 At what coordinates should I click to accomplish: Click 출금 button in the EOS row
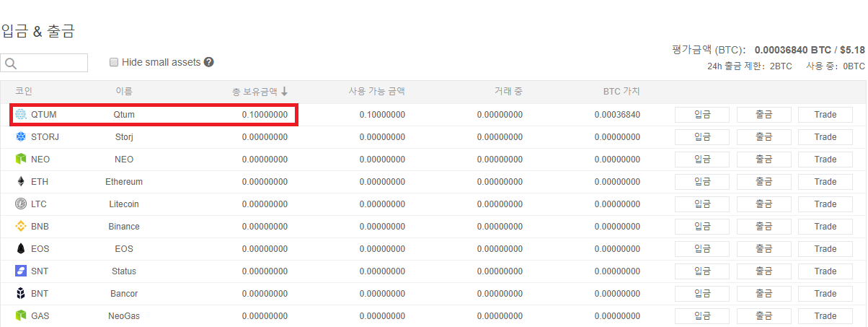tap(764, 249)
